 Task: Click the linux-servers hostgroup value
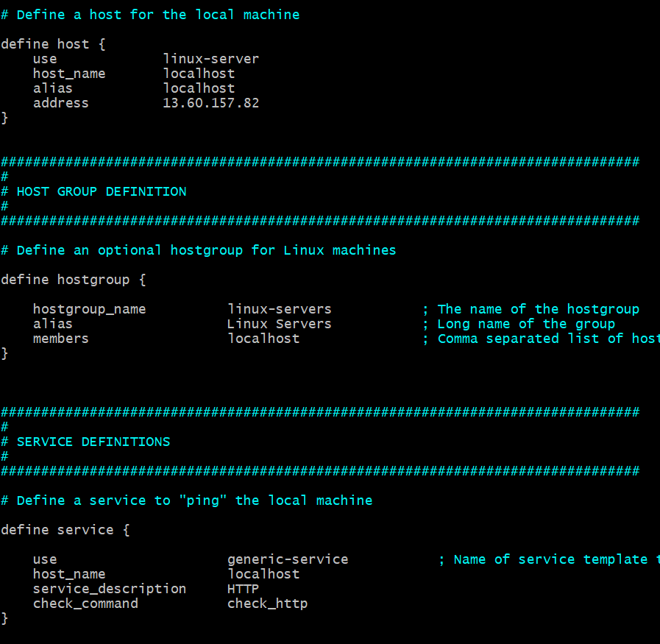tap(279, 309)
